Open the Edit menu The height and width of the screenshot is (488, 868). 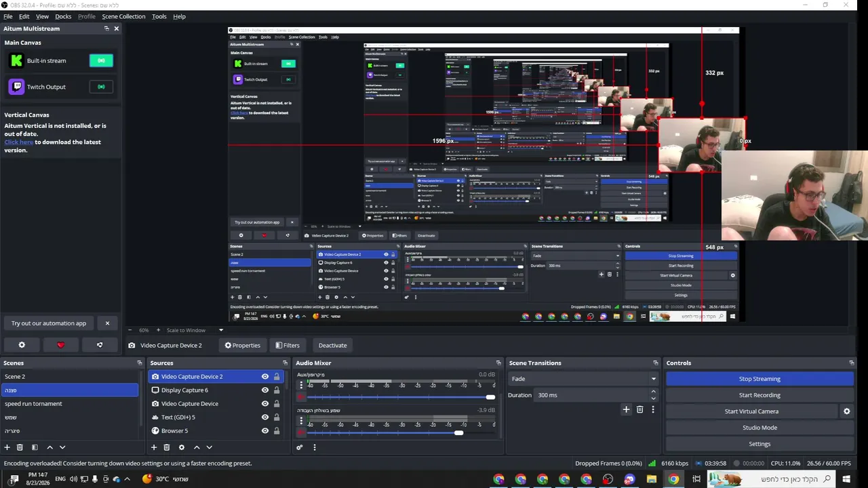coord(24,16)
